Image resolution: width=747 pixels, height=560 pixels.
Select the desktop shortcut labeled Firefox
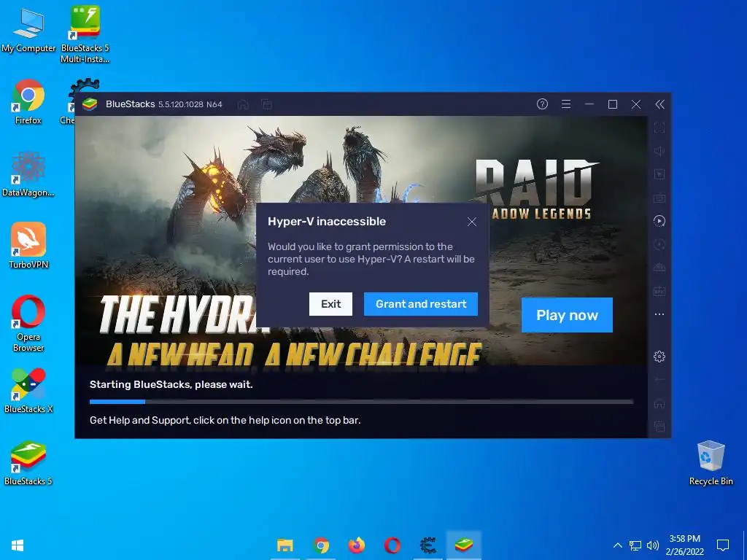pos(28,102)
